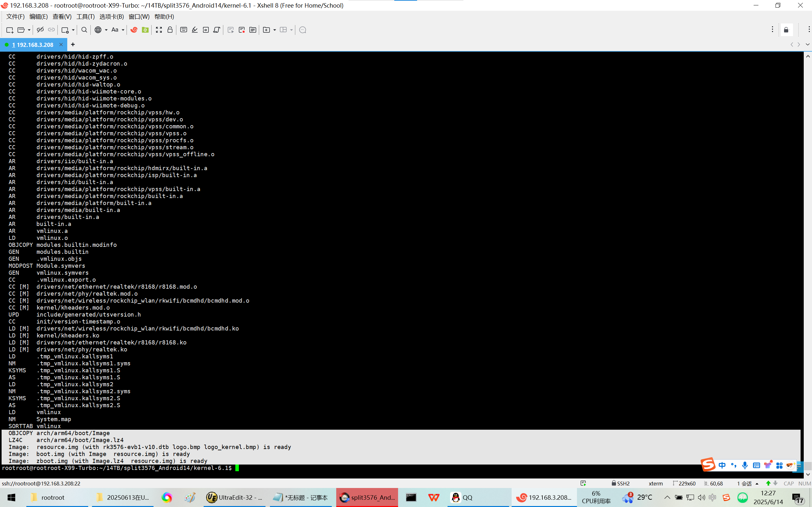Open the 工具(T) menu
The width and height of the screenshot is (812, 507).
pyautogui.click(x=85, y=16)
